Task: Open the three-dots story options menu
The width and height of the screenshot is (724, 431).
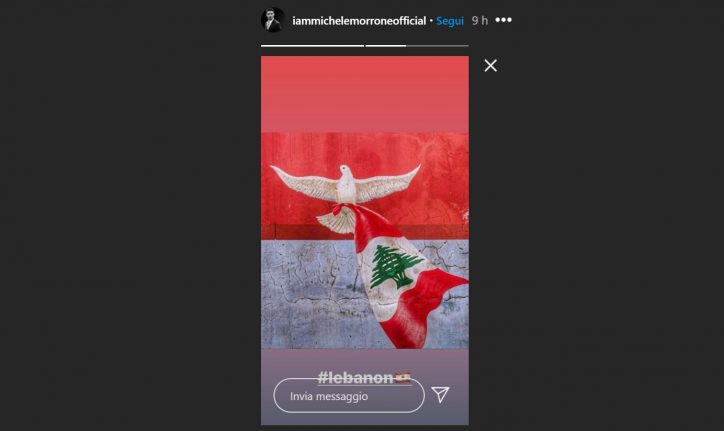Action: 503,20
